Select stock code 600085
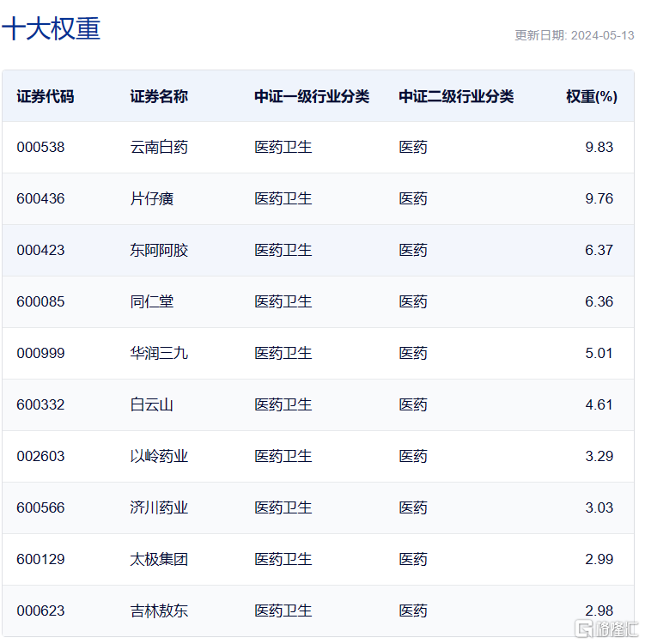645x644 pixels. click(x=40, y=302)
